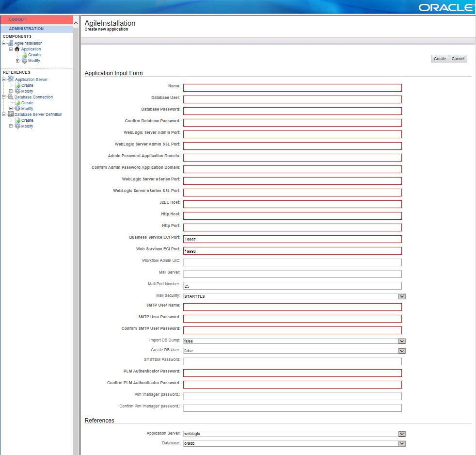Focus the Mail Port Number field
476x455 pixels.
pyautogui.click(x=292, y=286)
